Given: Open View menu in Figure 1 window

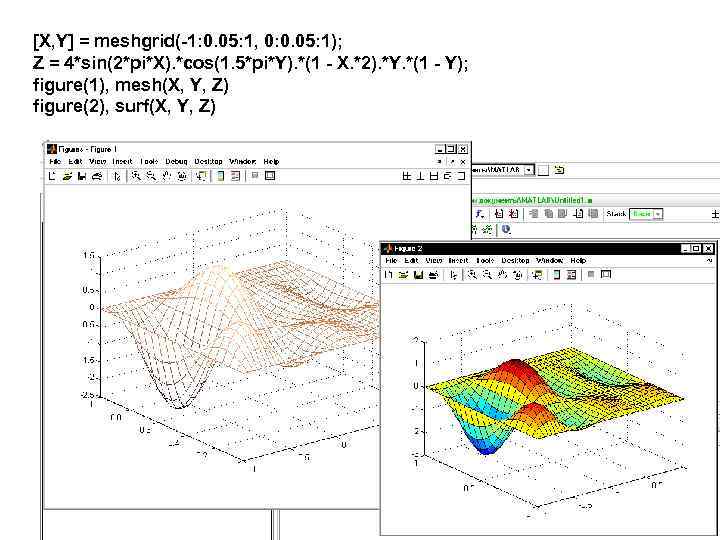Looking at the screenshot, I should point(97,162).
